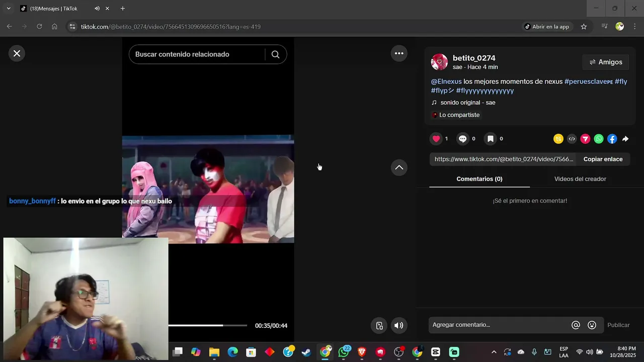The image size is (644, 362).
Task: Click the Copiar enlace button
Action: 603,159
